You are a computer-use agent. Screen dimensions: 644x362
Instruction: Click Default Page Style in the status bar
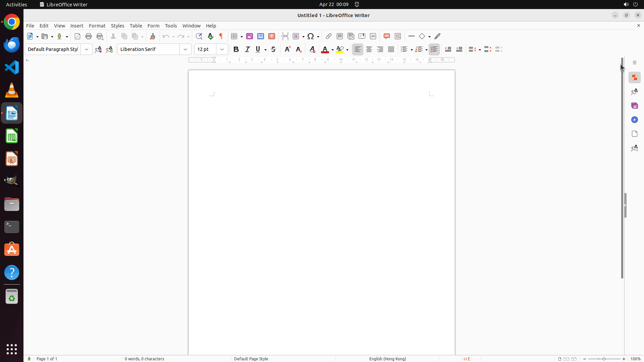[x=251, y=359]
